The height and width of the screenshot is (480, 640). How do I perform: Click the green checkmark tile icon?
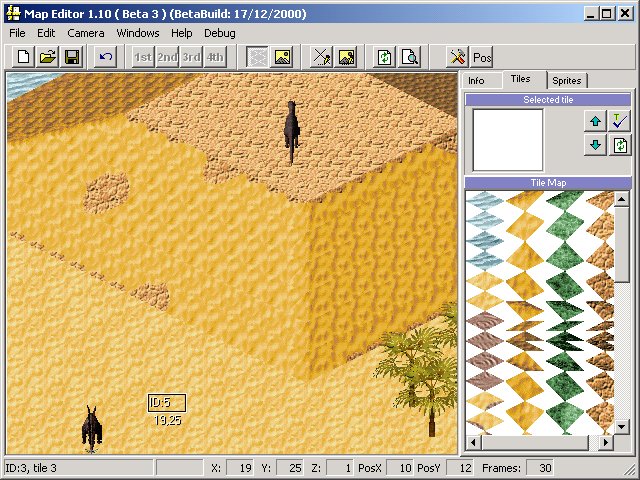pos(620,121)
